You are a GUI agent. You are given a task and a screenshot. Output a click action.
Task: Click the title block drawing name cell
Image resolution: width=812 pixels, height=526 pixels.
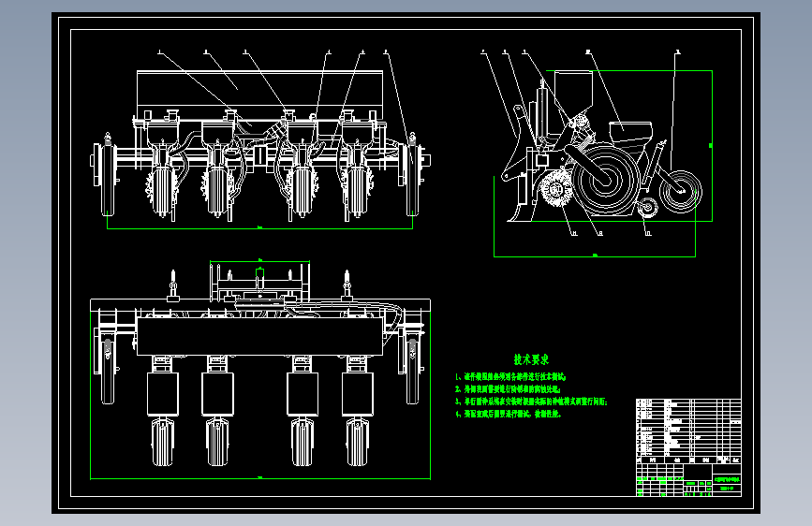click(727, 480)
